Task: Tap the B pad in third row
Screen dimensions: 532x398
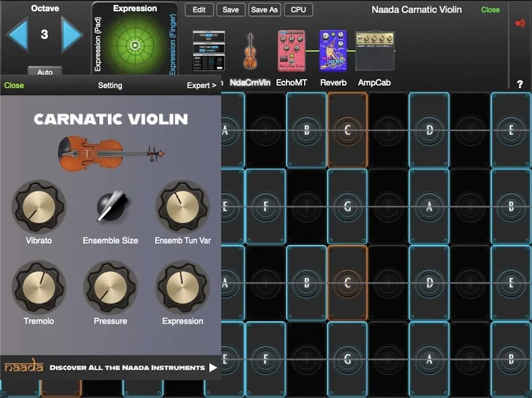Action: [306, 283]
